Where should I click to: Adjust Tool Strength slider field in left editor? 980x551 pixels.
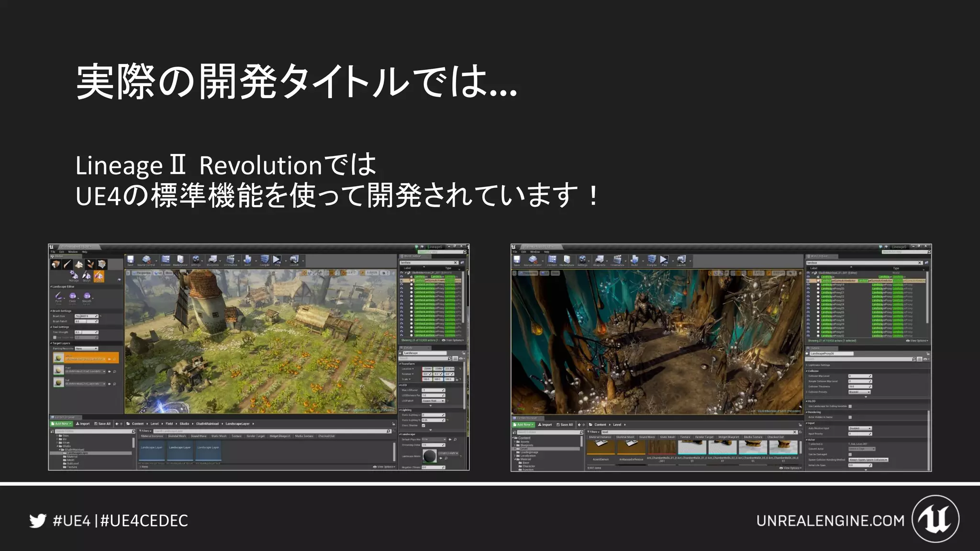point(86,332)
